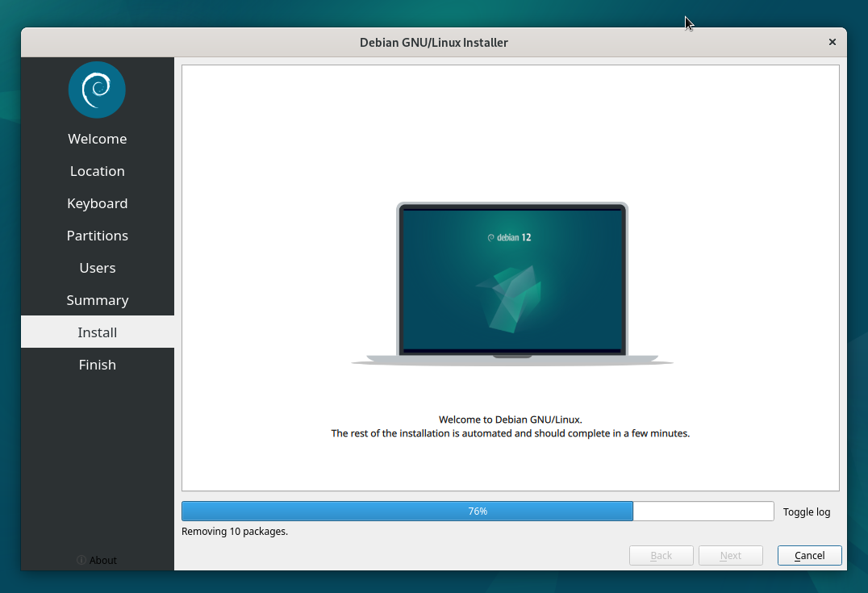Click the 'rest of the installation is automated' line
Image resolution: width=868 pixels, height=593 pixels.
511,433
